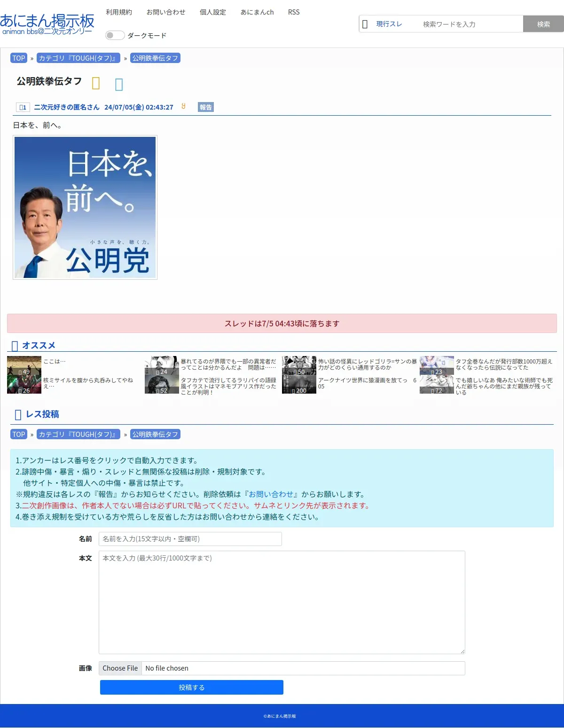Click the post number 1 anchor box
The image size is (564, 728).
pyautogui.click(x=23, y=107)
